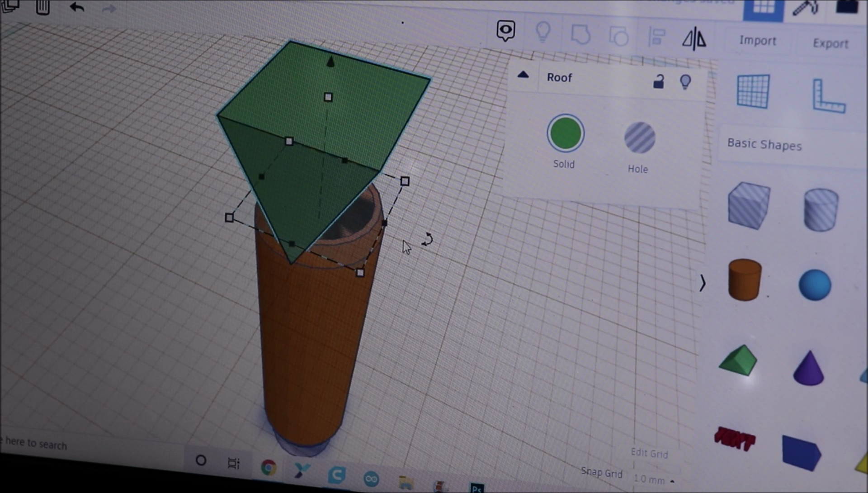868x493 pixels.
Task: Click the Export button
Action: pyautogui.click(x=830, y=43)
